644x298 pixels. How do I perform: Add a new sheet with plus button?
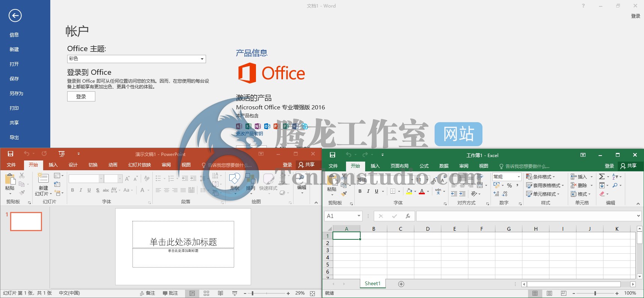[x=401, y=284]
